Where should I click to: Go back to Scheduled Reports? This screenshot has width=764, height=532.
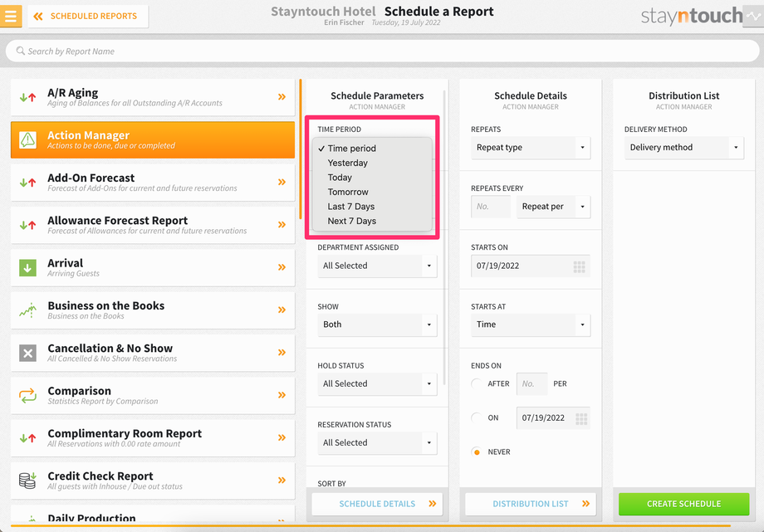tap(88, 16)
